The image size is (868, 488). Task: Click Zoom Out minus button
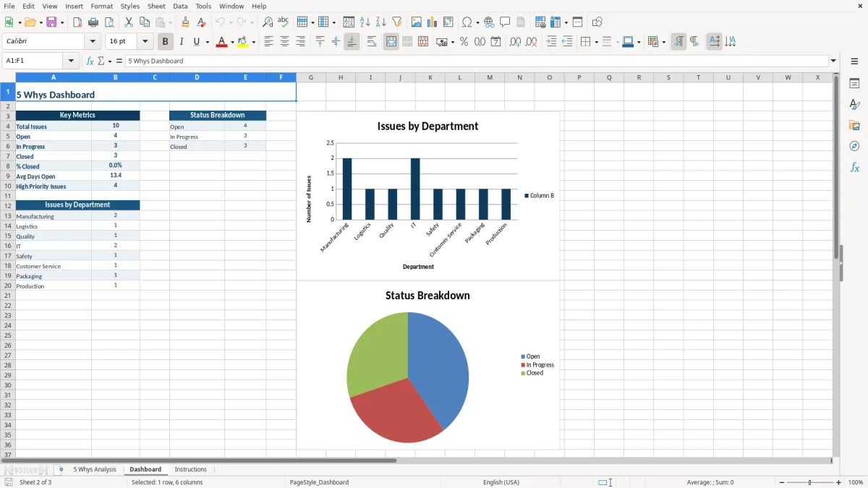[x=782, y=482]
